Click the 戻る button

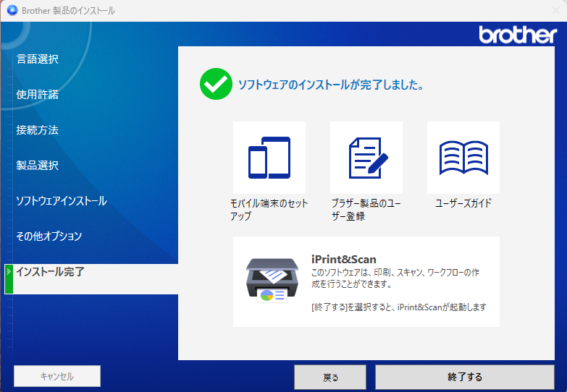click(330, 378)
